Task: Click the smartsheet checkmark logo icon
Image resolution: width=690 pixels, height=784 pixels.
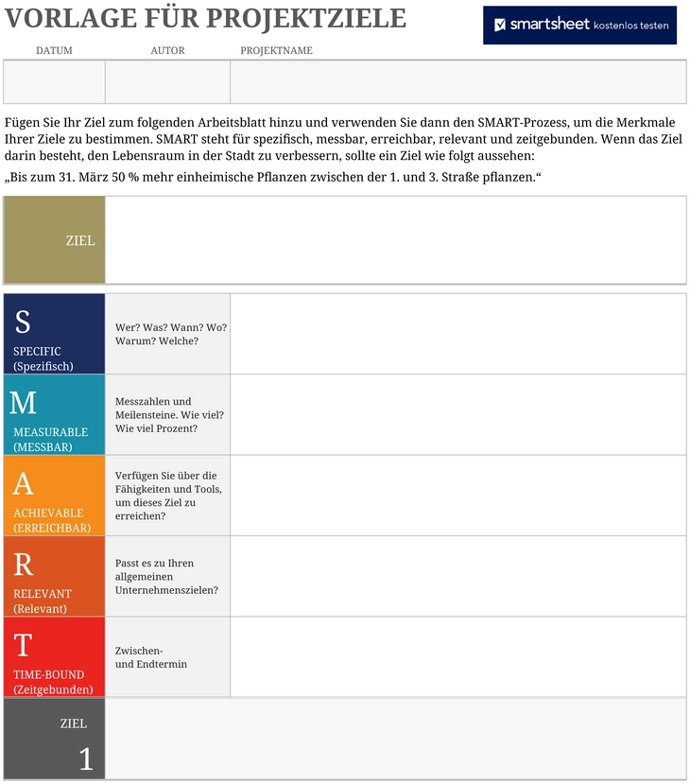Action: (500, 25)
